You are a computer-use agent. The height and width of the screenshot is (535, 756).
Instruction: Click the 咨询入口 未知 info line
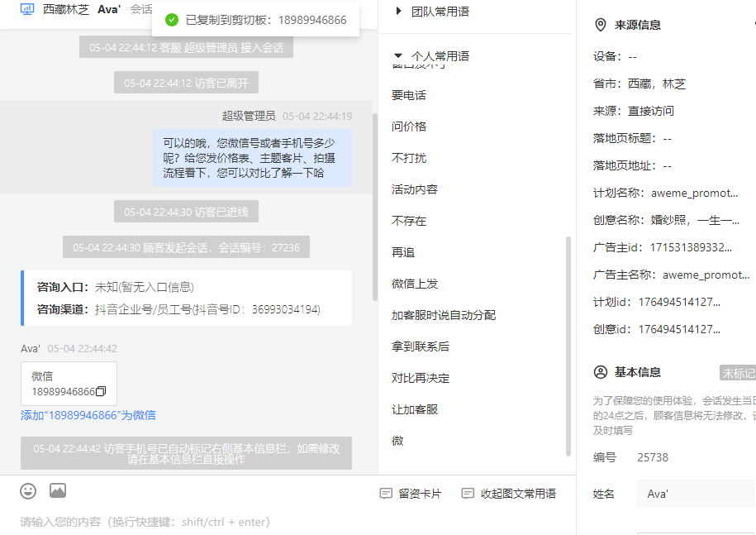pos(116,288)
